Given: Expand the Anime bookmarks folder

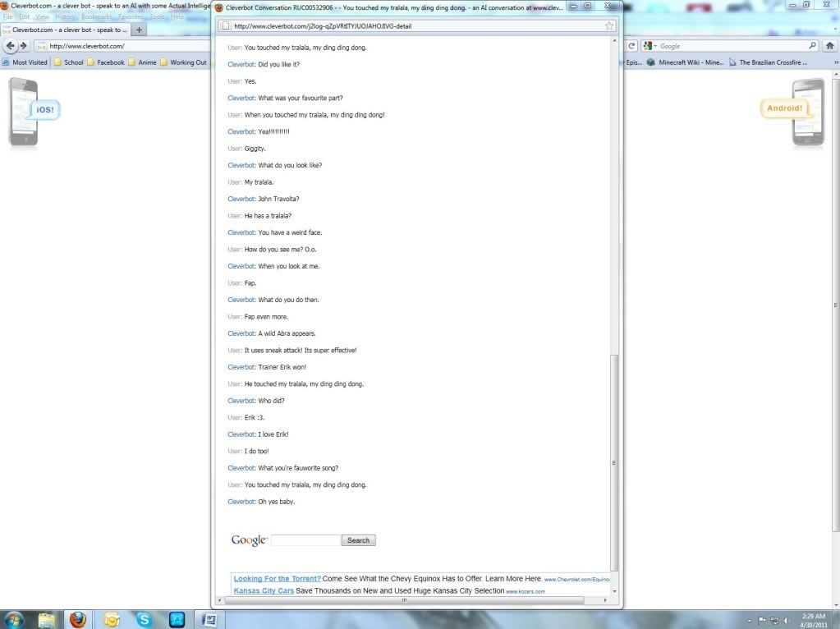Looking at the screenshot, I should click(142, 62).
